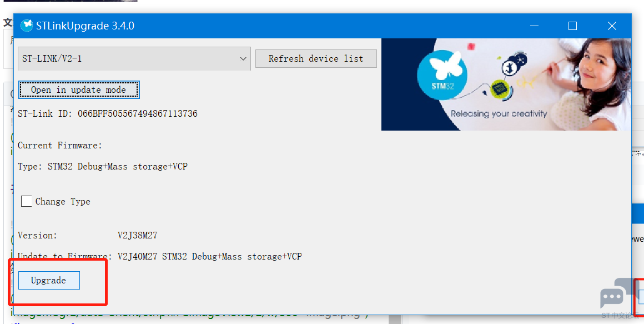
Task: Click the Current Firmware: label
Action: pos(60,146)
